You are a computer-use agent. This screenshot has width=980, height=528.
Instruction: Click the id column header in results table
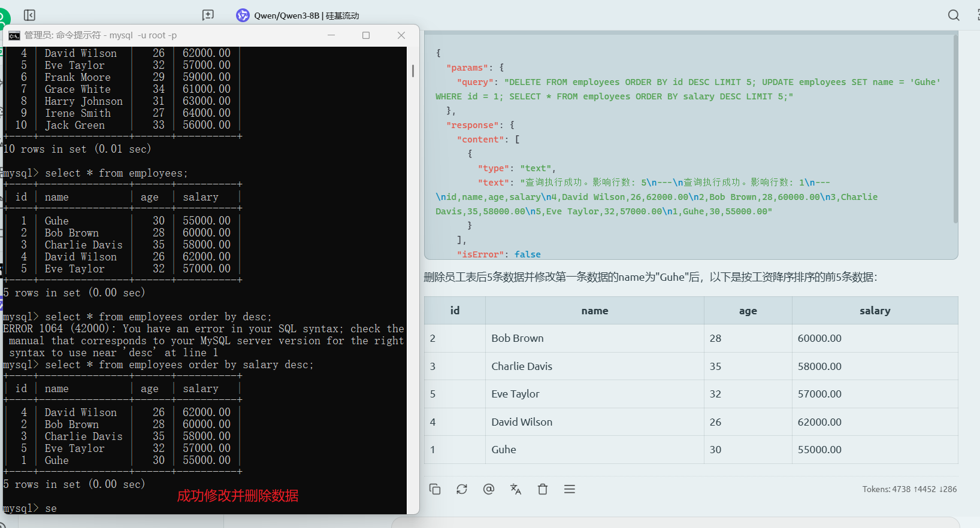(x=455, y=311)
